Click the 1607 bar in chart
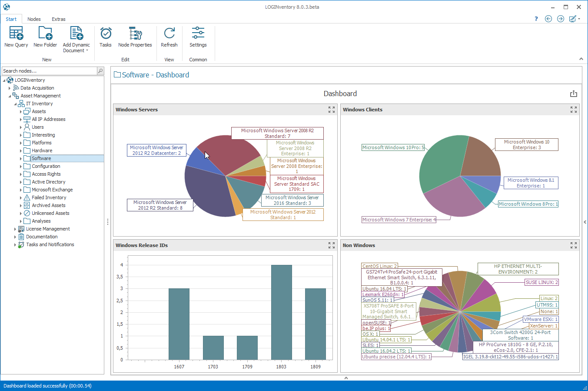 (179, 324)
